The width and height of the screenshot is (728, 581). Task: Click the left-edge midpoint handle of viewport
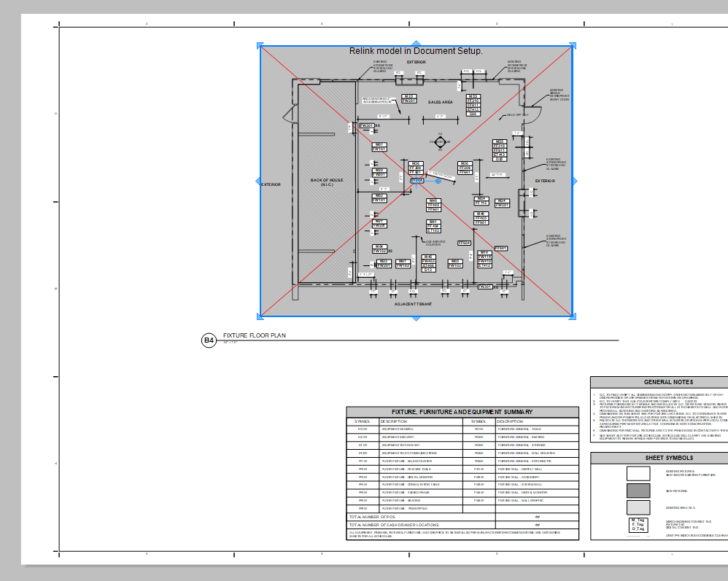[257, 181]
